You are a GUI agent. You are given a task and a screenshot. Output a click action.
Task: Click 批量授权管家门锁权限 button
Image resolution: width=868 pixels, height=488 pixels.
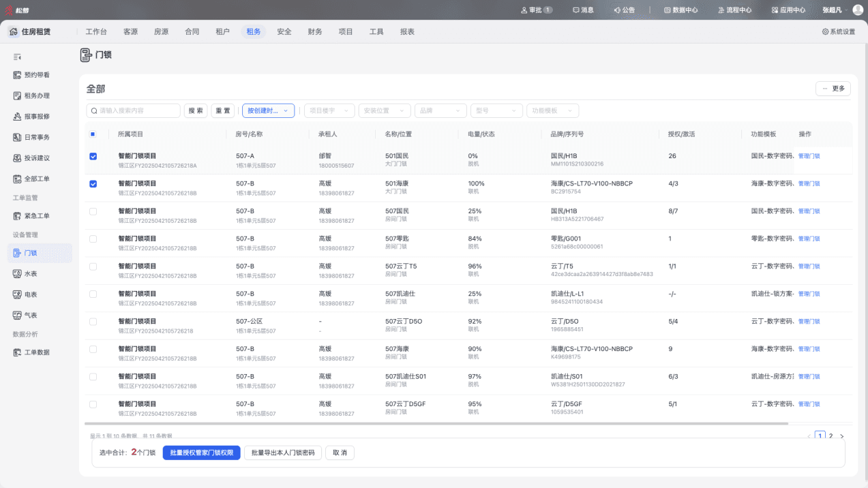point(202,453)
